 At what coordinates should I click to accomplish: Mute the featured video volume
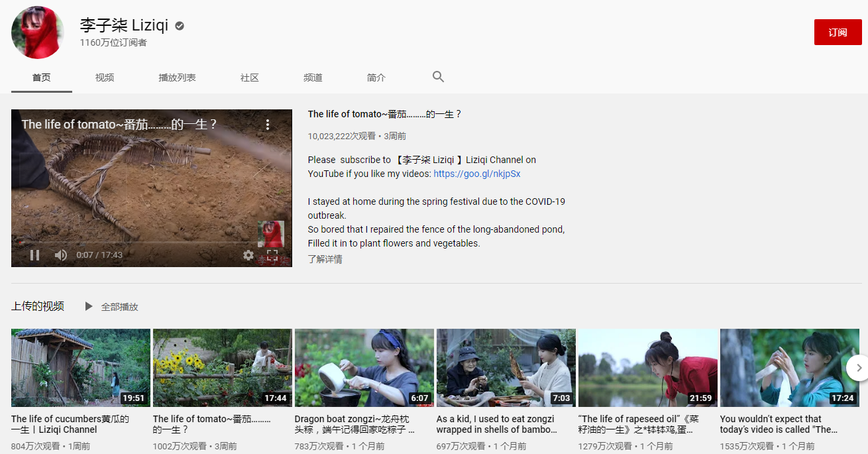point(60,255)
